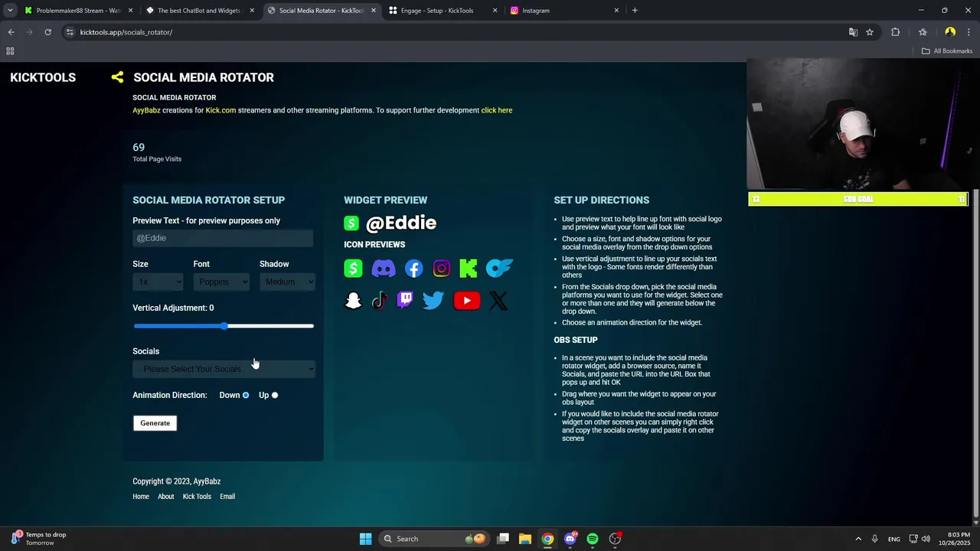Open All Bookmarks folder
Viewport: 980px width, 551px height.
947,51
